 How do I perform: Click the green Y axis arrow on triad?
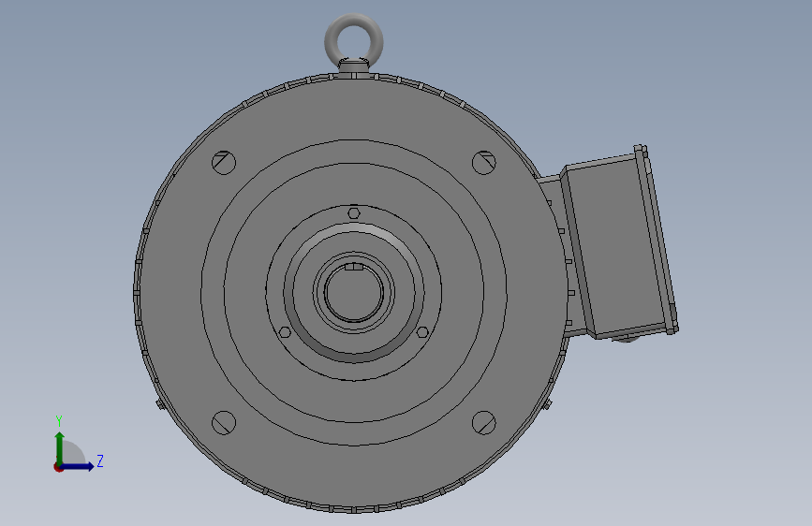pyautogui.click(x=60, y=448)
